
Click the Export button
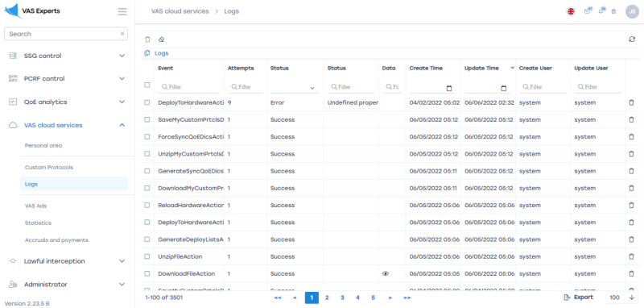(578, 298)
